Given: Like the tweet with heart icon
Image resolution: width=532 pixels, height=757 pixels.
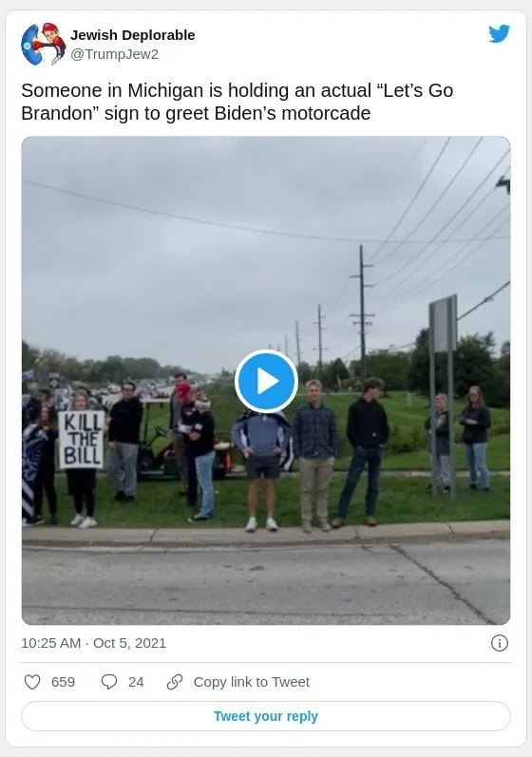Looking at the screenshot, I should (x=32, y=682).
